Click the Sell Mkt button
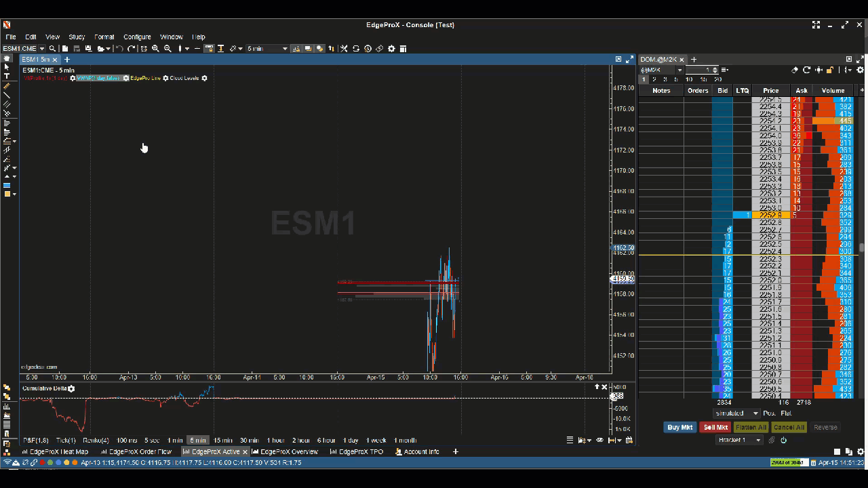This screenshot has height=488, width=868. (x=715, y=427)
